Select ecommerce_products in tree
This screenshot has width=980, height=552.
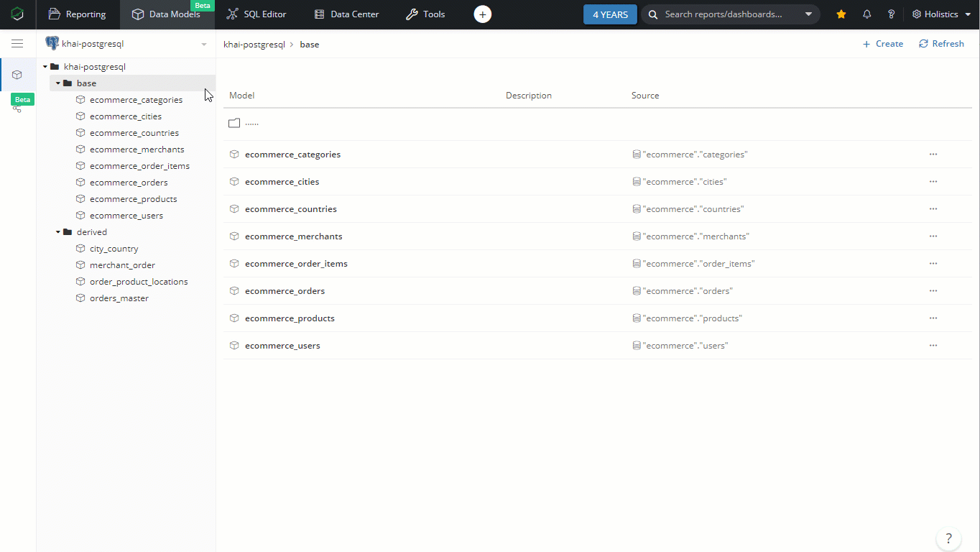pos(133,199)
